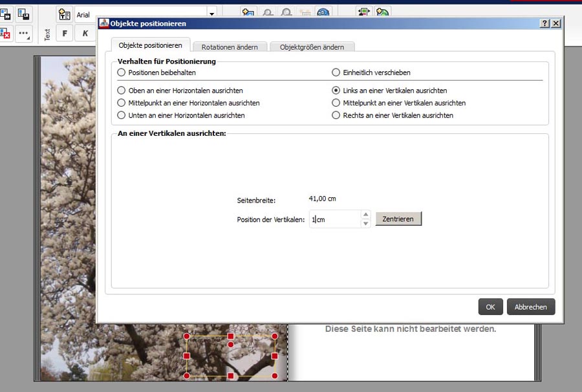Click the 'Position der Vertikalen' input field
The width and height of the screenshot is (582, 392).
(x=333, y=219)
